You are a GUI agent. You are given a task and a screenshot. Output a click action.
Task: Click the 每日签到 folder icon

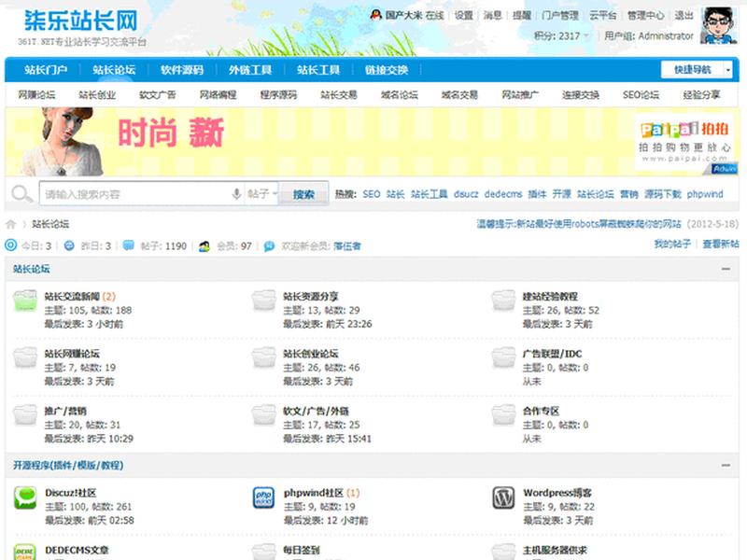[264, 553]
